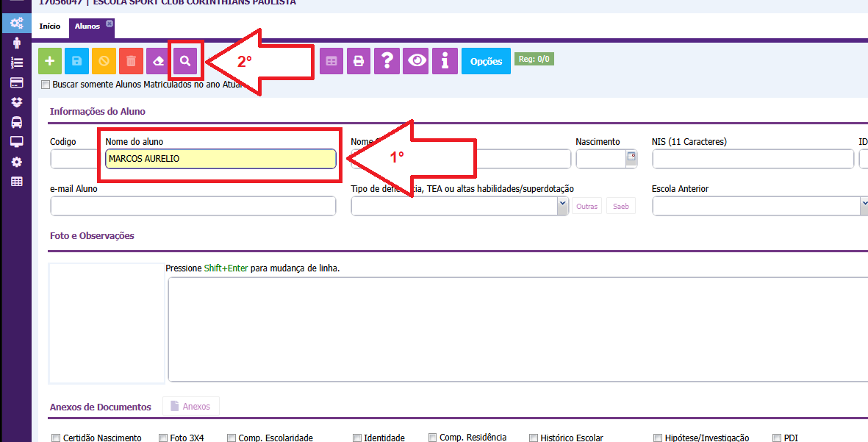Check the 'Certidão Nascimento' checkbox
The image size is (868, 442).
[x=56, y=438]
